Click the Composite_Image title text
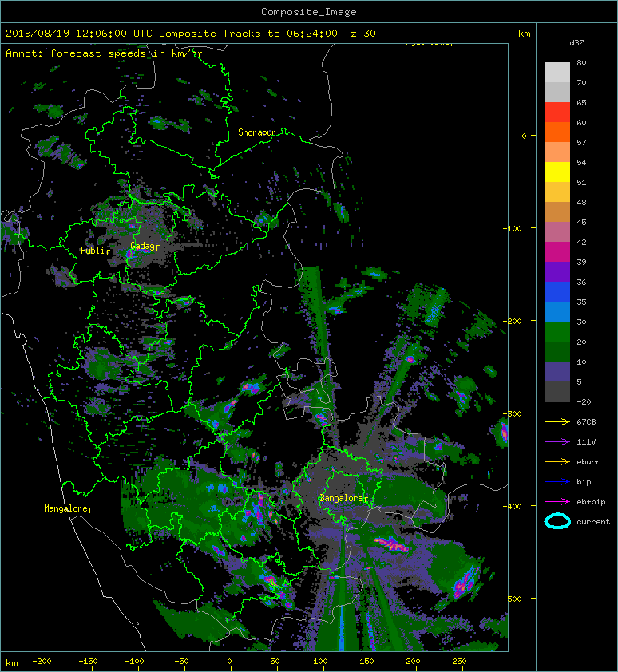Viewport: 618px width, 672px height. pos(309,12)
